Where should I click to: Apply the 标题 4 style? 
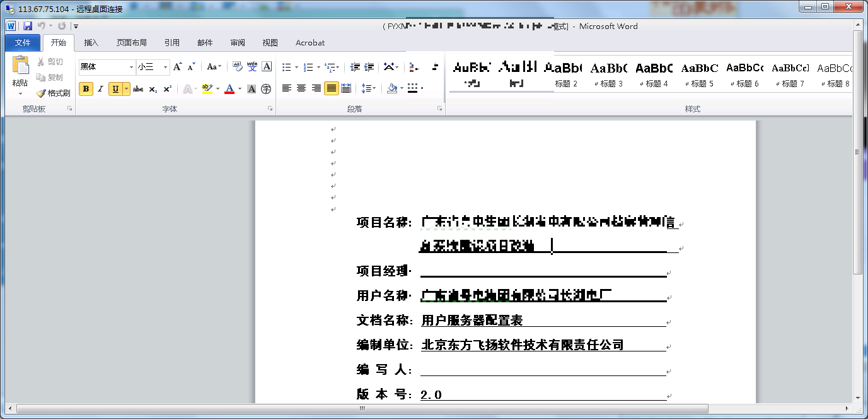tap(654, 74)
